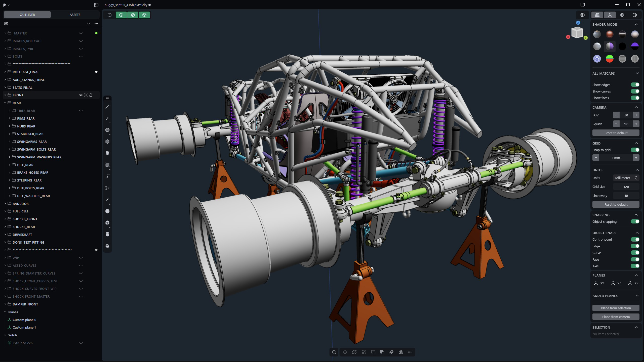Toggle Object snapping off
The height and width of the screenshot is (362, 644).
[x=635, y=221]
